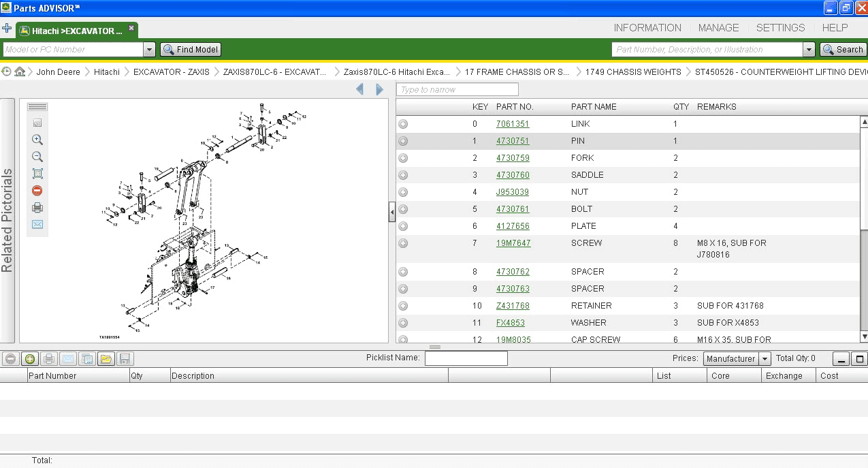Minimize the picklist panel

coord(841,359)
